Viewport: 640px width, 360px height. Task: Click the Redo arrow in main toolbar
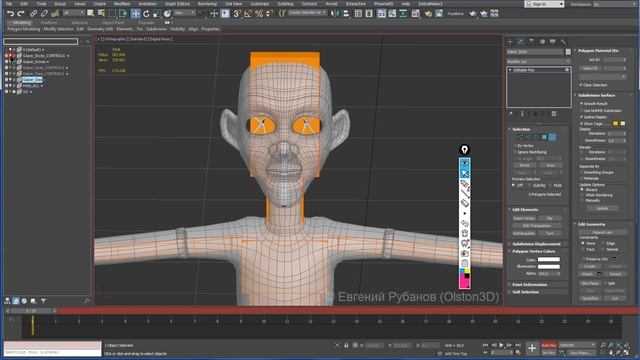click(20, 14)
